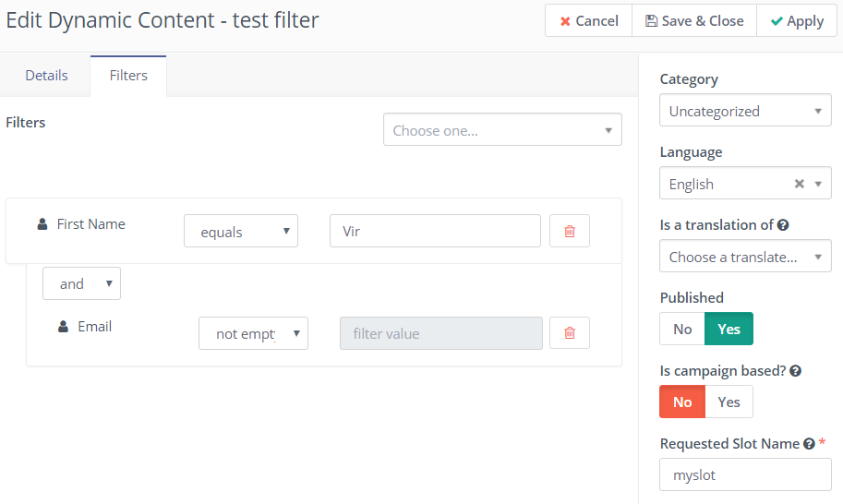Switch to the Details tab

pyautogui.click(x=46, y=76)
